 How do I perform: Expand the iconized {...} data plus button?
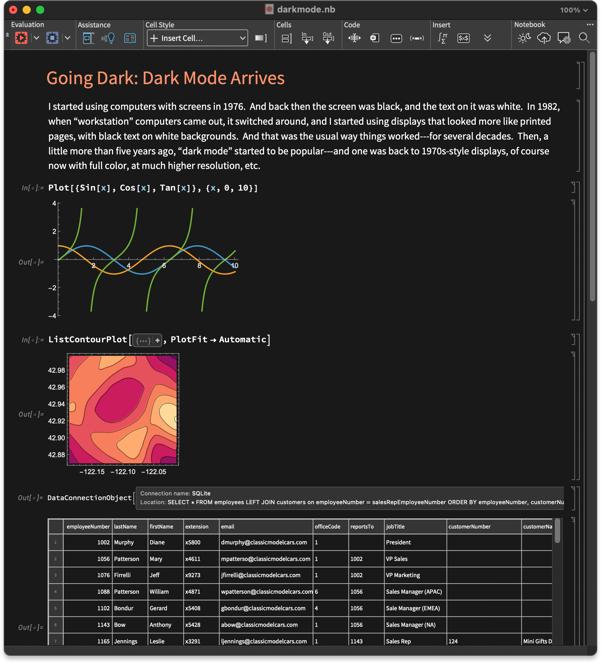pos(157,340)
